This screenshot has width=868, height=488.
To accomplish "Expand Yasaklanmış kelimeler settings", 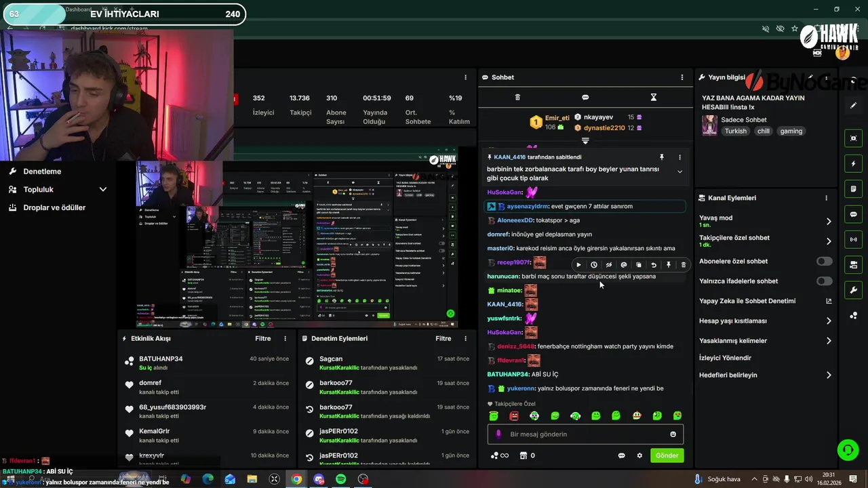I will tap(829, 341).
